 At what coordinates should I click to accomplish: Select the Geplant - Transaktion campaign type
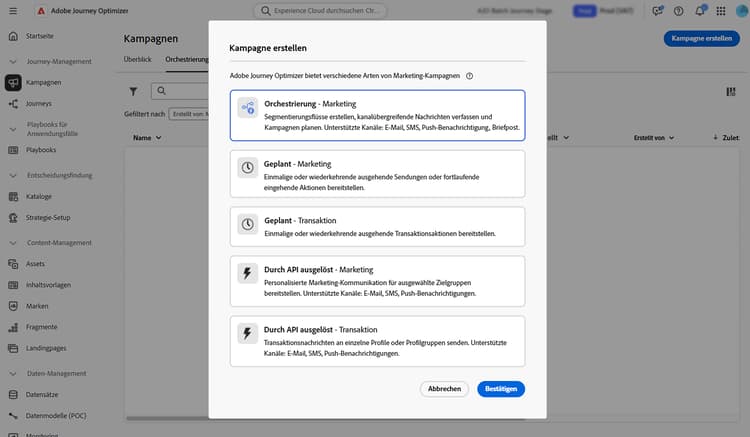point(377,227)
